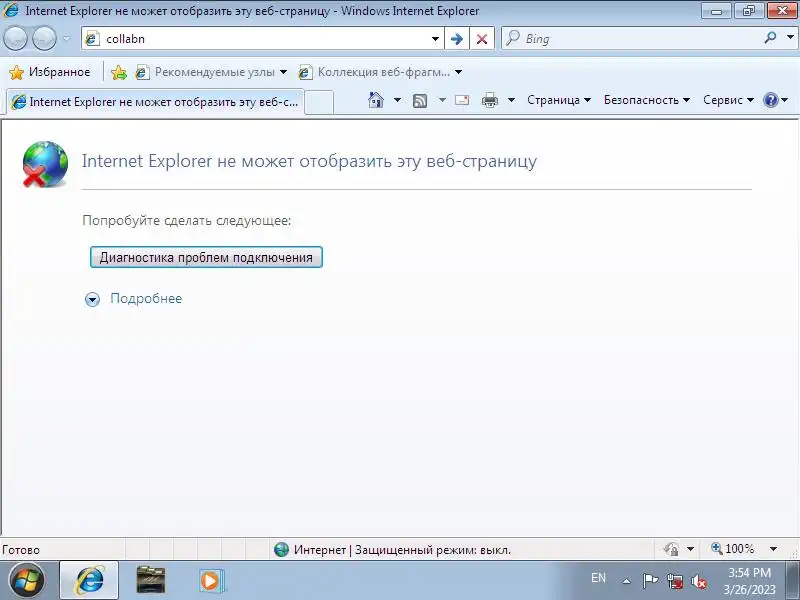The width and height of the screenshot is (800, 600).
Task: Click the Add to Favorites bar star icon
Action: [119, 72]
